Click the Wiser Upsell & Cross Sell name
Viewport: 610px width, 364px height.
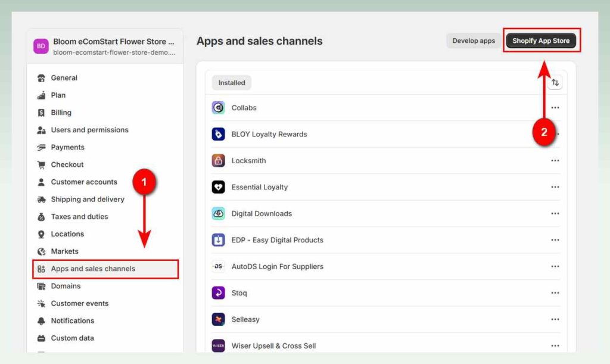click(x=273, y=346)
